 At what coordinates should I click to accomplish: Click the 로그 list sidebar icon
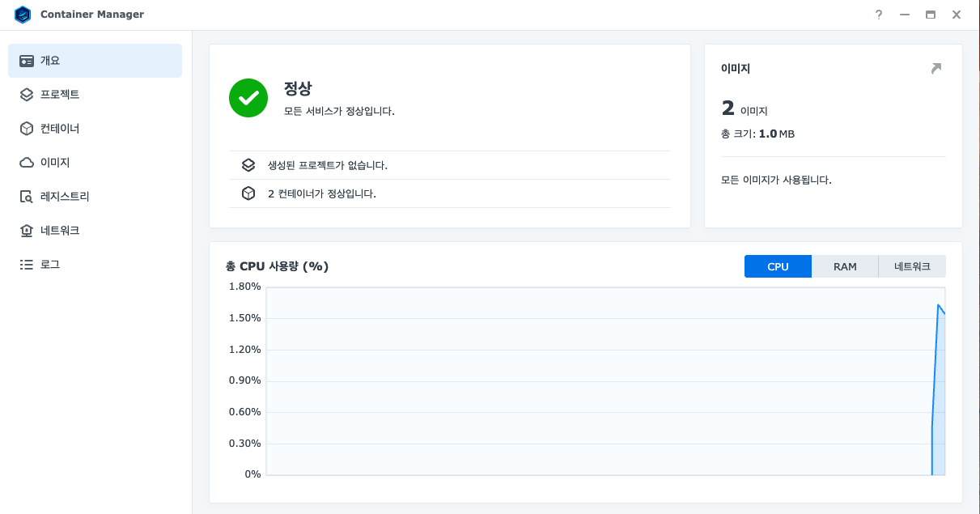(27, 265)
